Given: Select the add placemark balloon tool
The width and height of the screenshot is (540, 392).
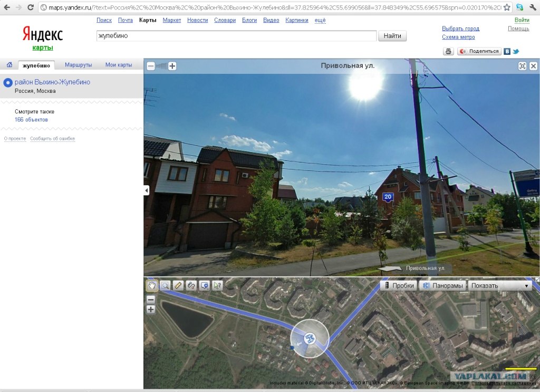Looking at the screenshot, I should 205,285.
